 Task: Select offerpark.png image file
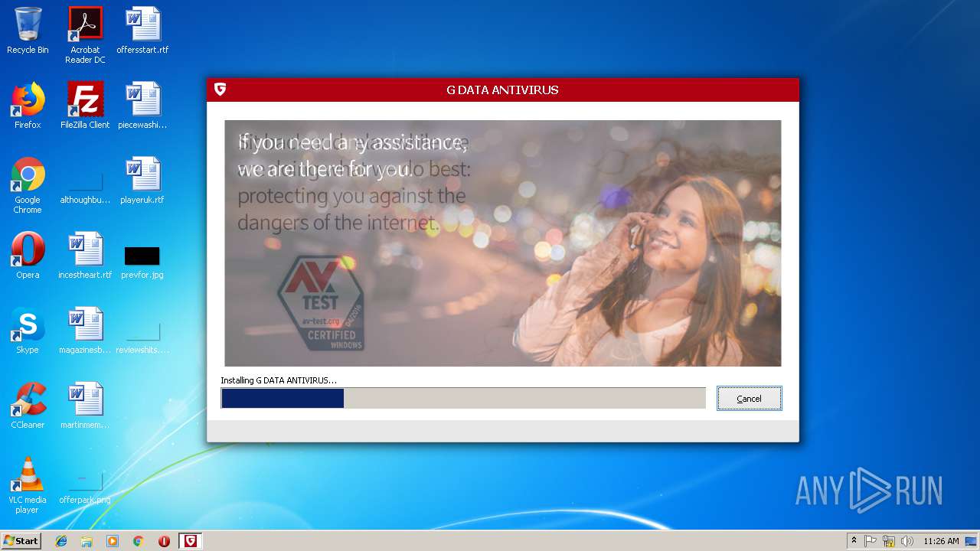[85, 487]
